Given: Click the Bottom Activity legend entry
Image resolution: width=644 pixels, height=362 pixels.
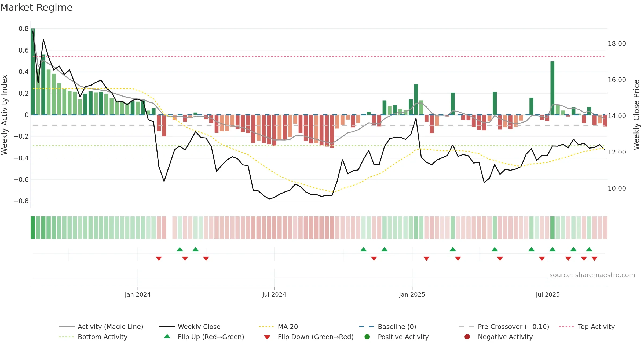Looking at the screenshot, I should tap(93, 337).
